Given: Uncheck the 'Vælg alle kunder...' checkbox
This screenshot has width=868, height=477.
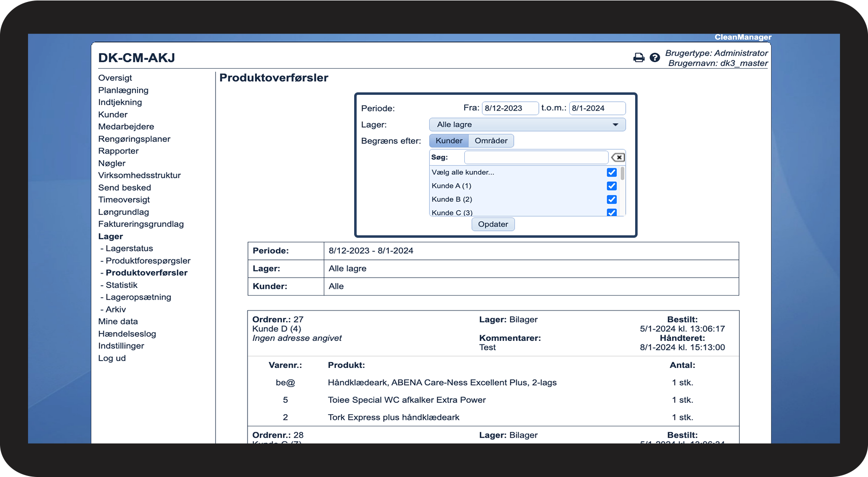Looking at the screenshot, I should tap(612, 172).
